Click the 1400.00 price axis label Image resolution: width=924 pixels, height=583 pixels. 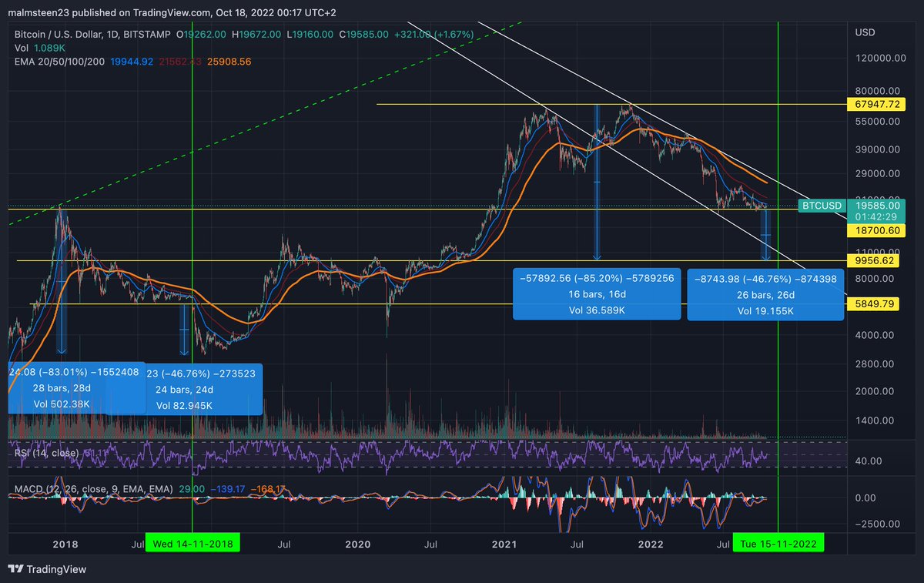[x=875, y=420]
